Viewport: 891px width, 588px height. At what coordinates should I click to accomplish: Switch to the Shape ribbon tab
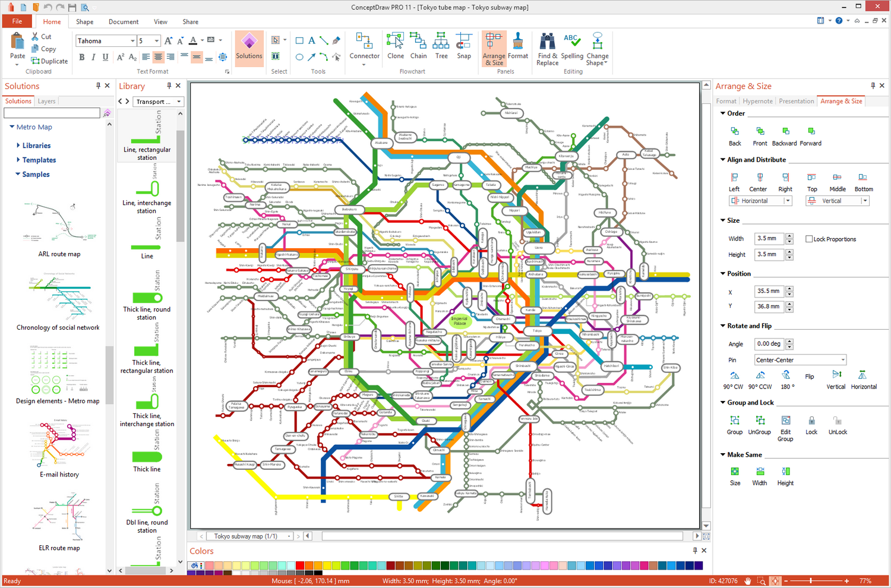(84, 21)
